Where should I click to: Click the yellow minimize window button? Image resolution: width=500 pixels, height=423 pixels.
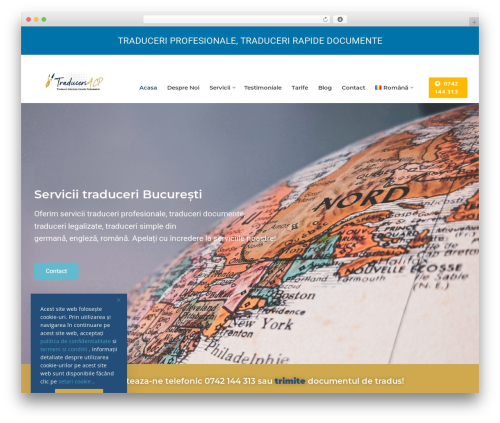(36, 19)
